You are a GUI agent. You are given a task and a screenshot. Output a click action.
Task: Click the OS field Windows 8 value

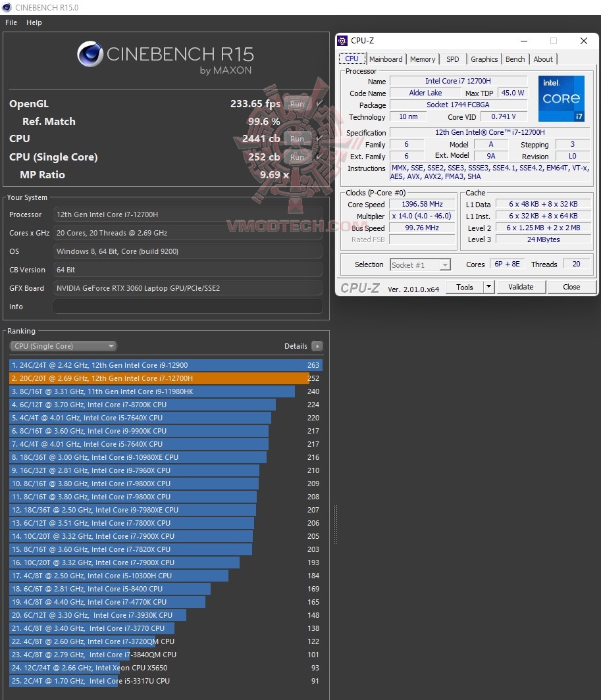pos(188,251)
